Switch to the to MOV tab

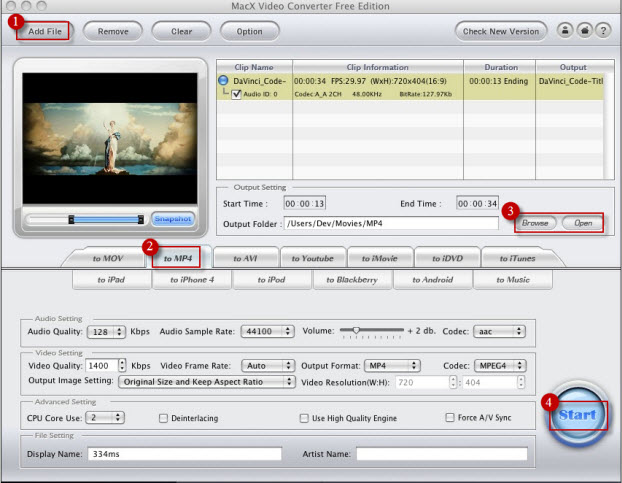(x=108, y=259)
